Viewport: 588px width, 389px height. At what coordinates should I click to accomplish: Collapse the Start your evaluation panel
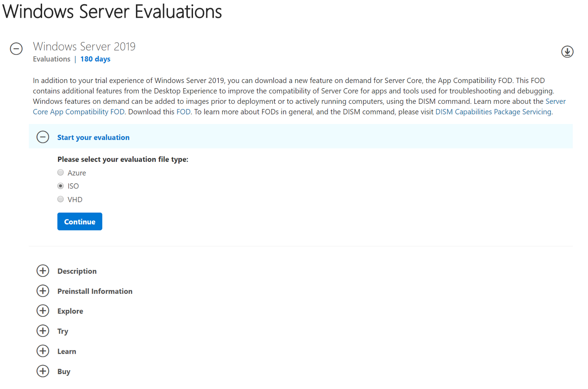point(43,137)
